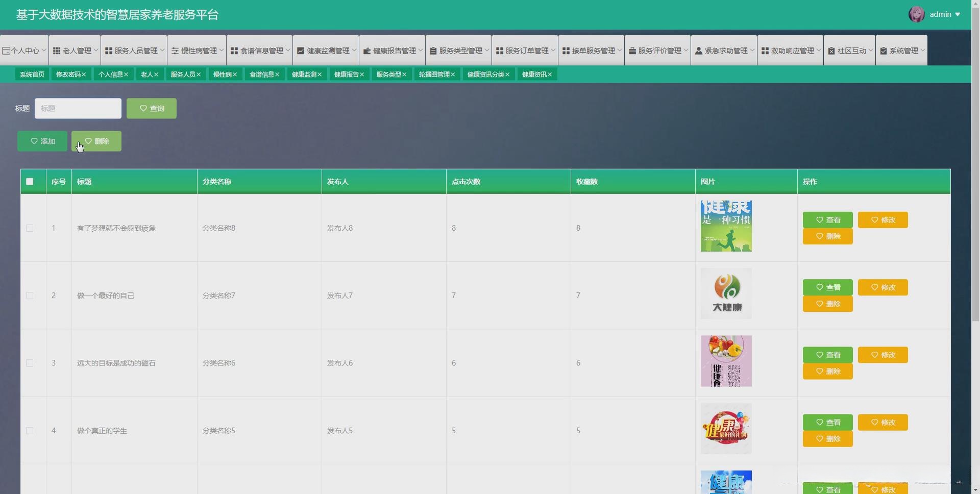This screenshot has height=494, width=980.
Task: Click the 个人中心 menu icon
Action: (6, 51)
